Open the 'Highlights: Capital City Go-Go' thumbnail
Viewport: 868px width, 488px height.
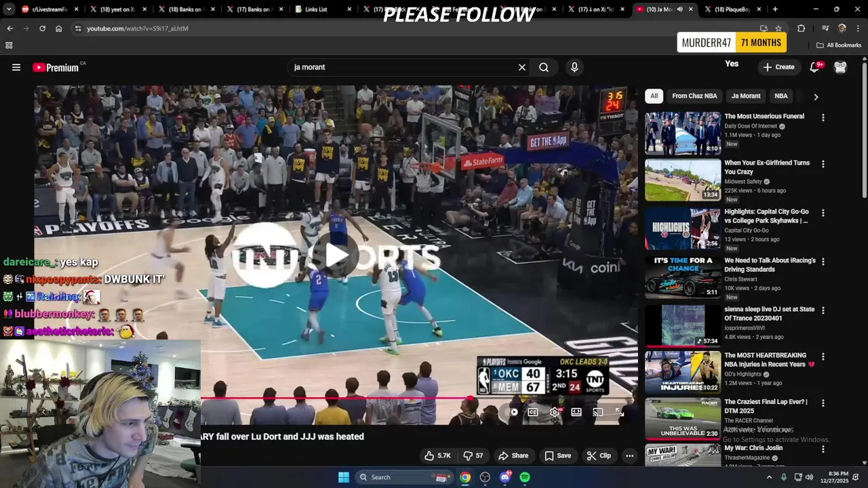tap(683, 228)
